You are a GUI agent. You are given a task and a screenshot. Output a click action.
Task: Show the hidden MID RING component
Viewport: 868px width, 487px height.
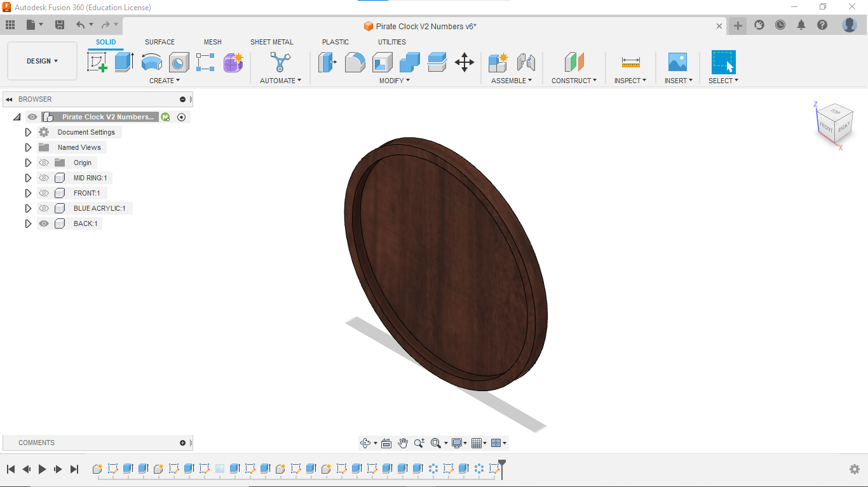pyautogui.click(x=44, y=178)
